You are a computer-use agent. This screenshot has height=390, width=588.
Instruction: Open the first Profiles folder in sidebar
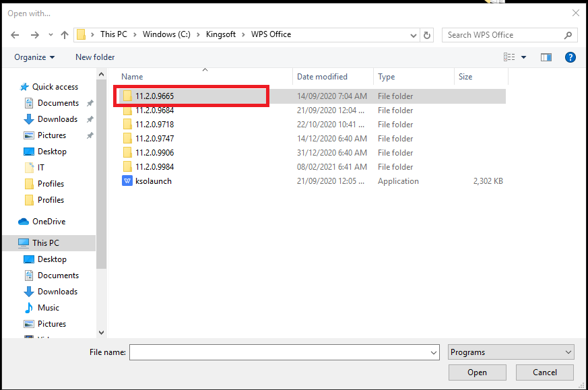(x=44, y=183)
